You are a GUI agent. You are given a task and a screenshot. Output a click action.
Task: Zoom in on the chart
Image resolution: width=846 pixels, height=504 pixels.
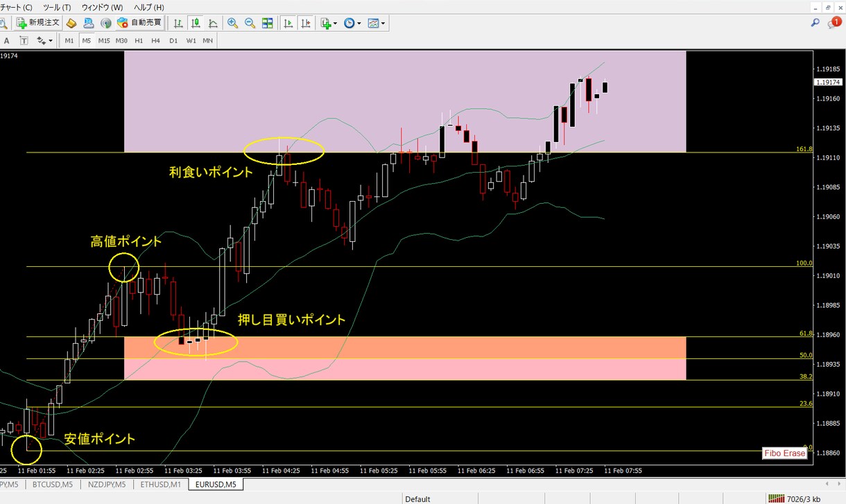233,23
